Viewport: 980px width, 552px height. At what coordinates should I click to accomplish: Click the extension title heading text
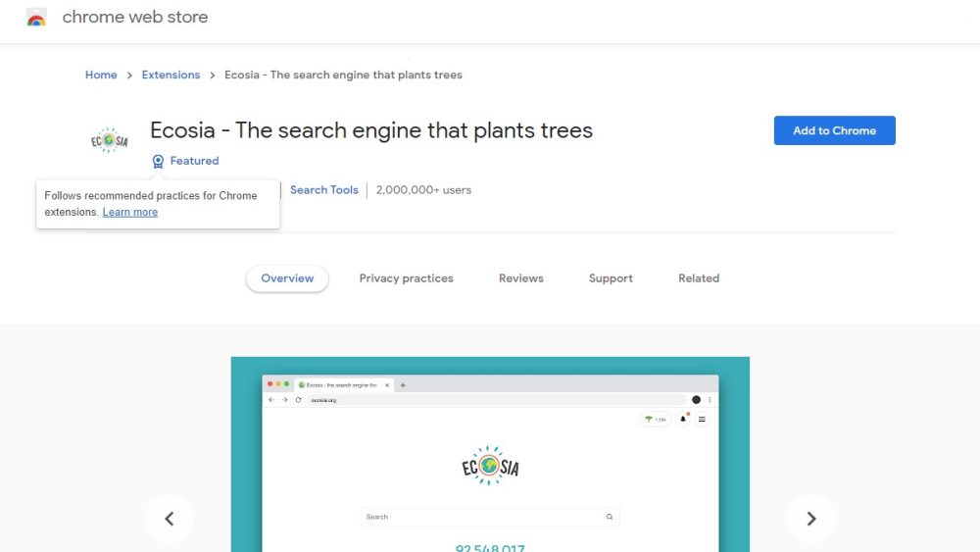click(371, 130)
